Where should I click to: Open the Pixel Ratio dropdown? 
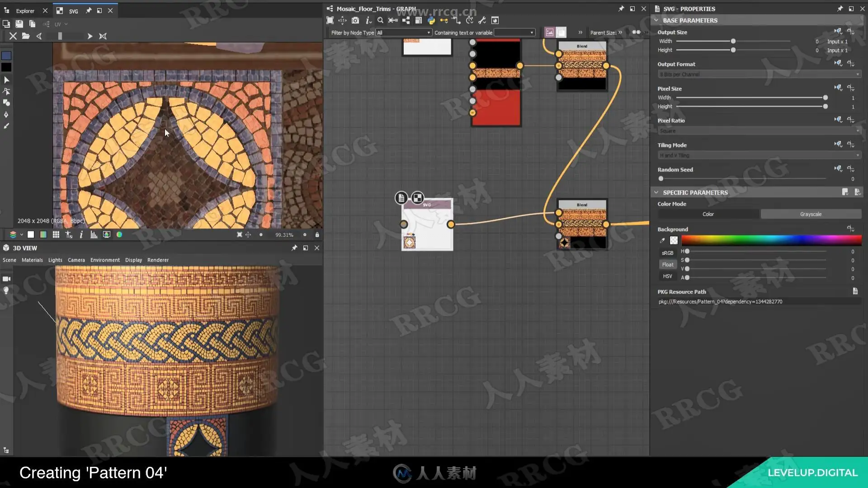click(759, 131)
